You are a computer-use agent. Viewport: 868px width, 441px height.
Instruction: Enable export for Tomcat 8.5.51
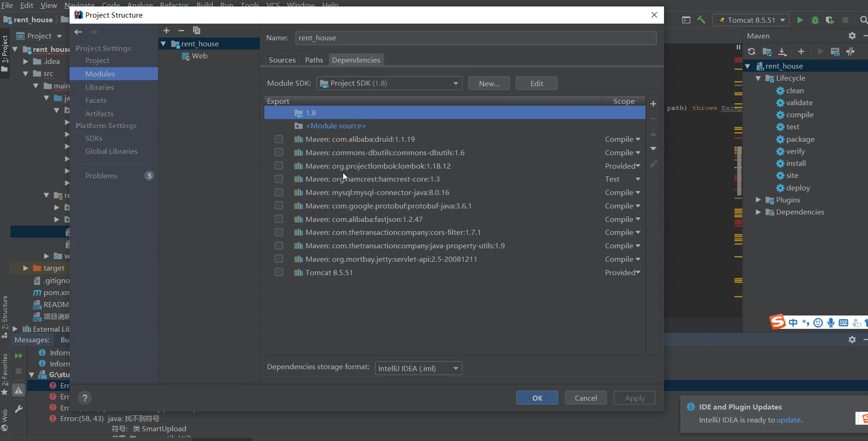pyautogui.click(x=279, y=272)
